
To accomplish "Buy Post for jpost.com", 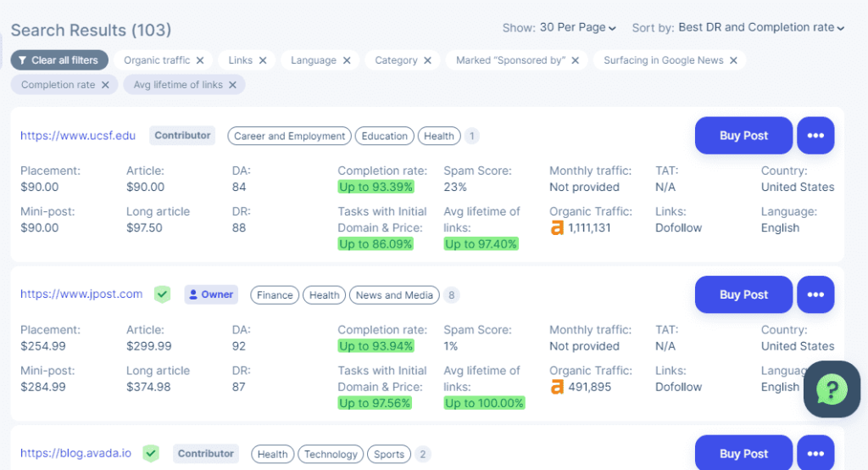I will click(743, 294).
